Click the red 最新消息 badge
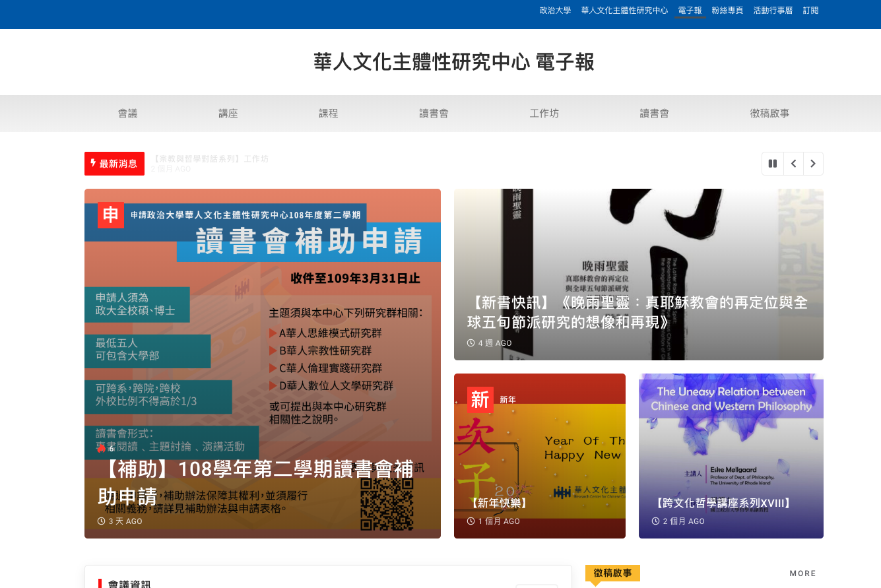 [x=114, y=164]
